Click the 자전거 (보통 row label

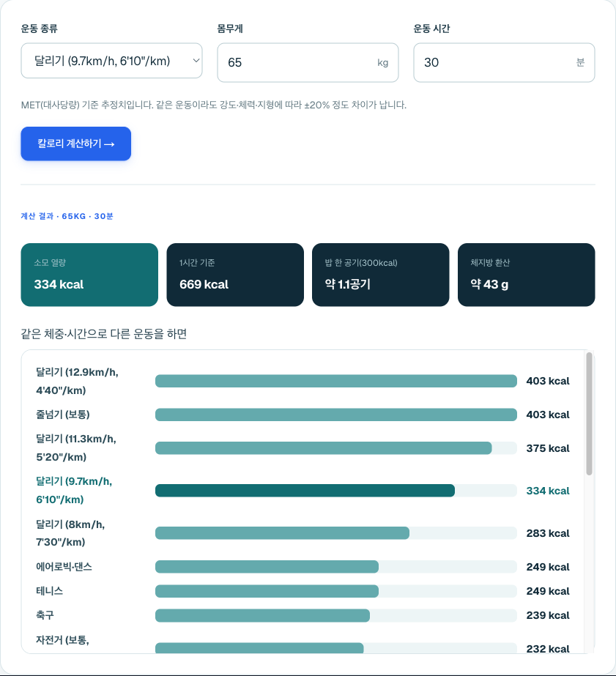tap(62, 640)
